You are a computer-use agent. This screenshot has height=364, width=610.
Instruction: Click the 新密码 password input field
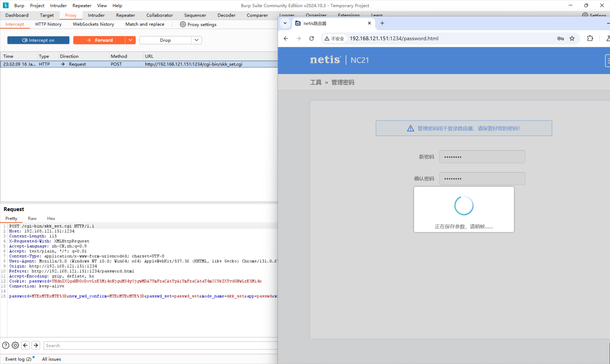[482, 157]
